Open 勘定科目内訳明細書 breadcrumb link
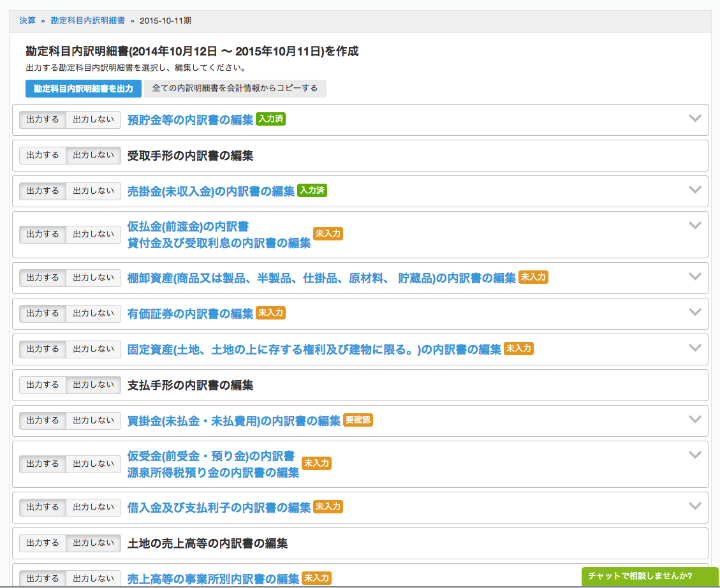 [x=88, y=20]
